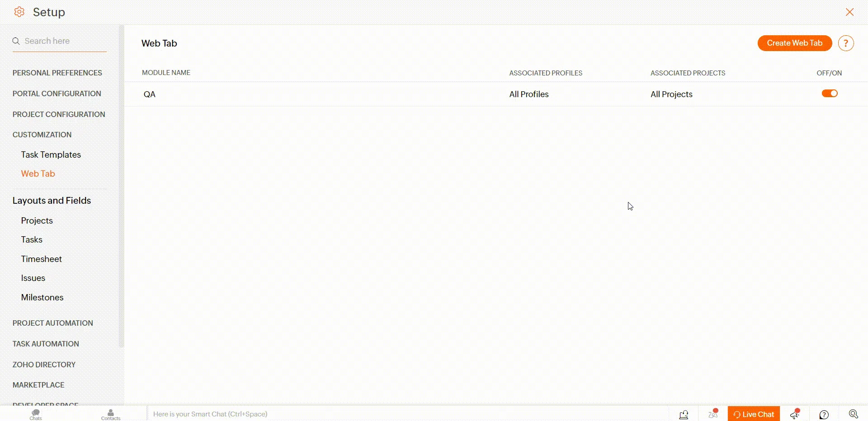Expand the Task Automation section

[46, 344]
